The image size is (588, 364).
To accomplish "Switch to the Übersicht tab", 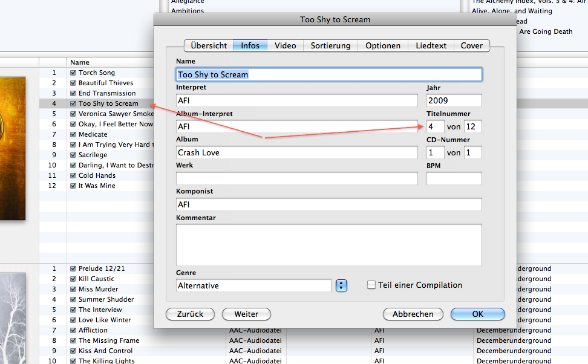I will point(209,46).
